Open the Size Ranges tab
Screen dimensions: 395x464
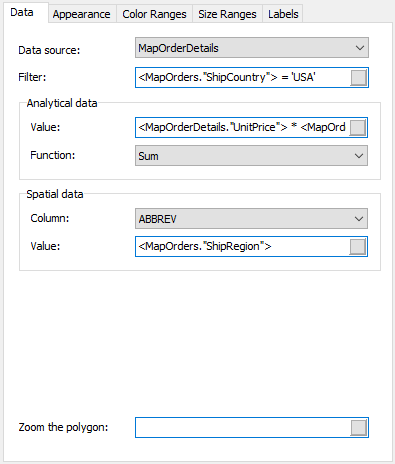click(227, 14)
